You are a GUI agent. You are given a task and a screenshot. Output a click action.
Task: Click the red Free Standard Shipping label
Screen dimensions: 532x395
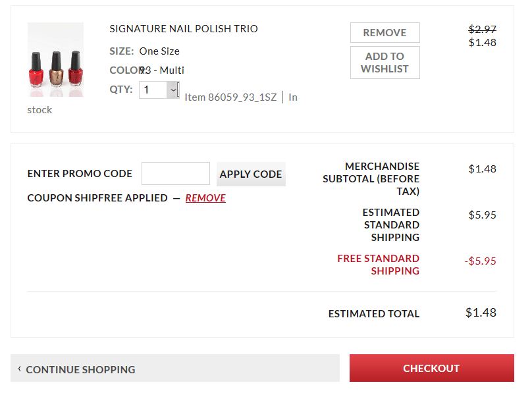coord(378,265)
